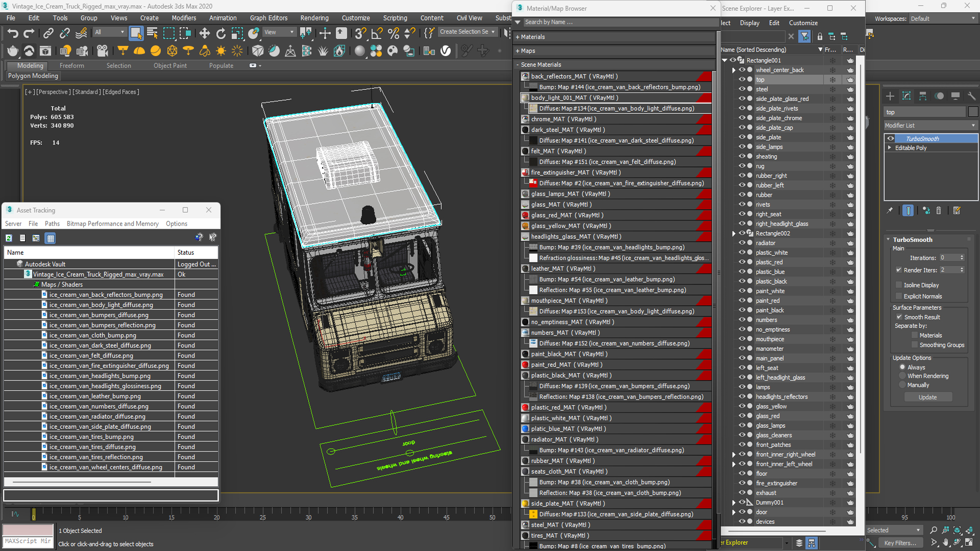Collapse Rectangle001 tree node
This screenshot has width=980, height=551.
click(724, 60)
